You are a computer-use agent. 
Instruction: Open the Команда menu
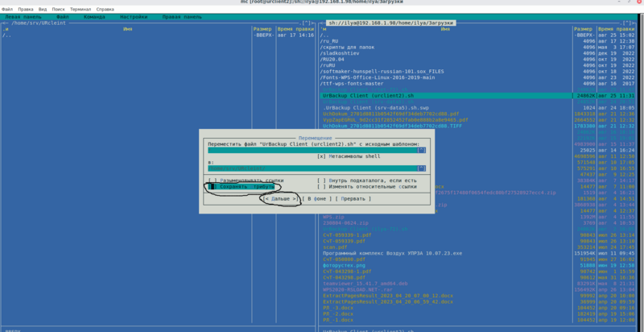pyautogui.click(x=94, y=17)
